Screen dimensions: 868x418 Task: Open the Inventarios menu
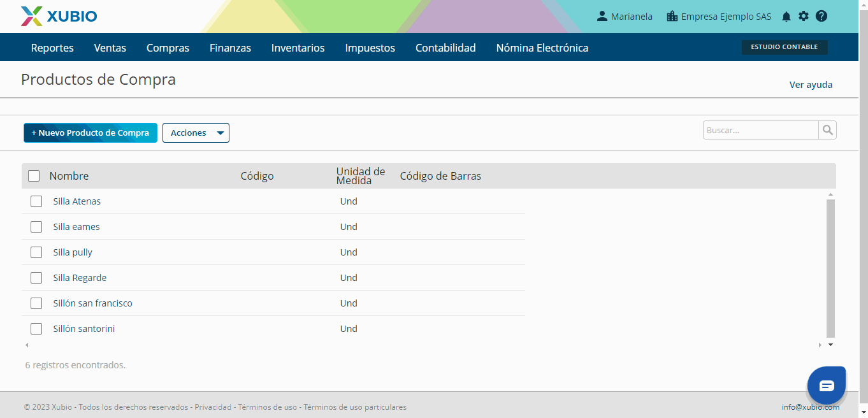click(298, 48)
